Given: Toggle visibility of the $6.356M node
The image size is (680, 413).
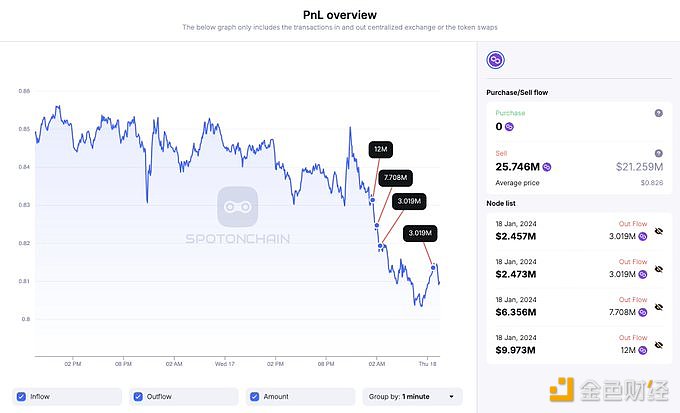Looking at the screenshot, I should (658, 311).
